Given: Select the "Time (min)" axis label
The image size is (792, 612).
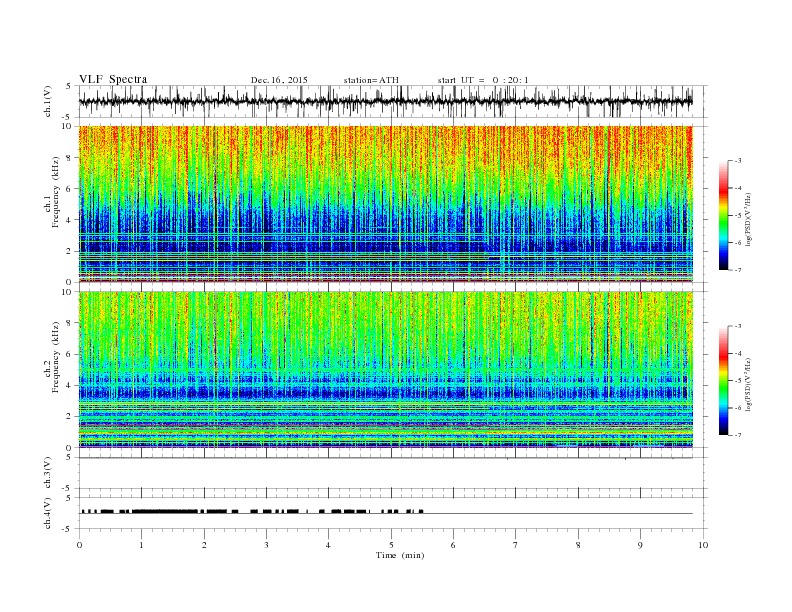Looking at the screenshot, I should tap(400, 555).
